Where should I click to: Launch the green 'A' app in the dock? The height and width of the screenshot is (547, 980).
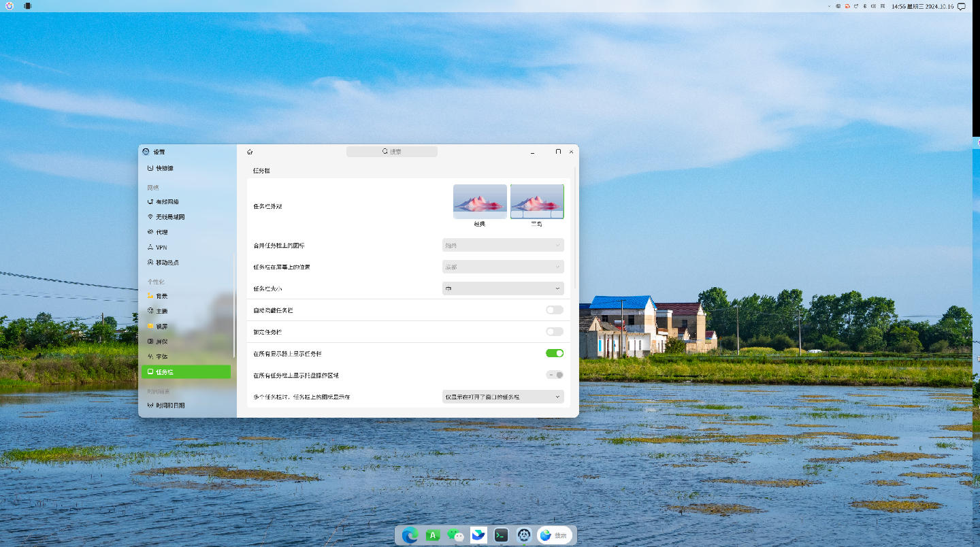point(433,535)
